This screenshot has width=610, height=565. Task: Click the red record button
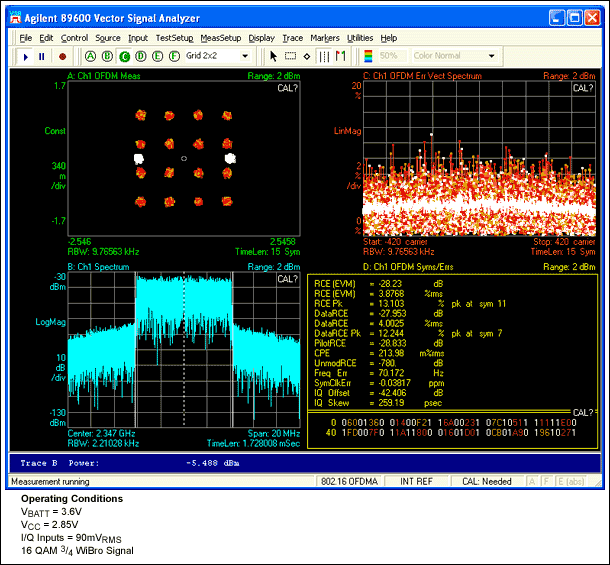click(x=62, y=56)
